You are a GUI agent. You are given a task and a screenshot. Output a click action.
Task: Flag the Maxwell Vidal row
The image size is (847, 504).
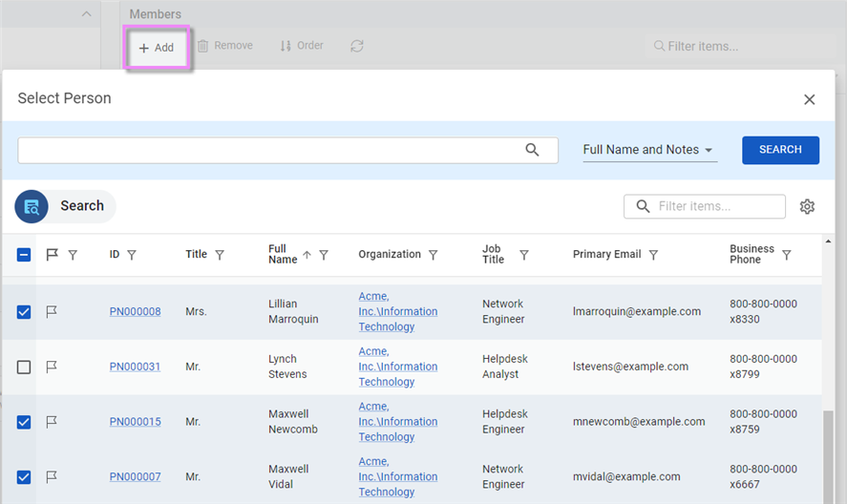tap(52, 477)
